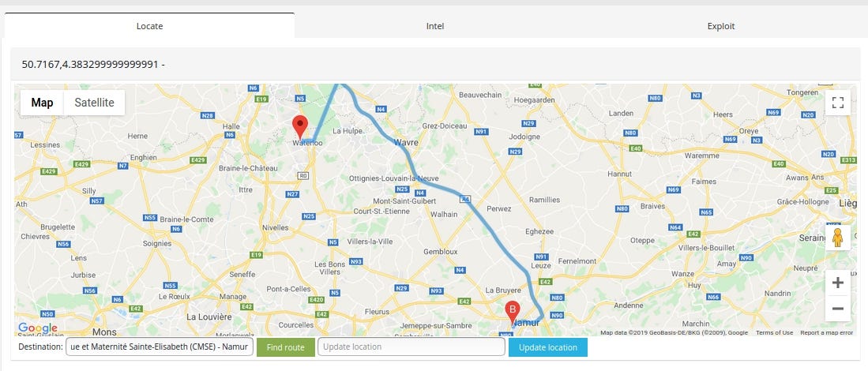Screen dimensions: 868x371
Task: Open the Locate tab
Action: [149, 26]
